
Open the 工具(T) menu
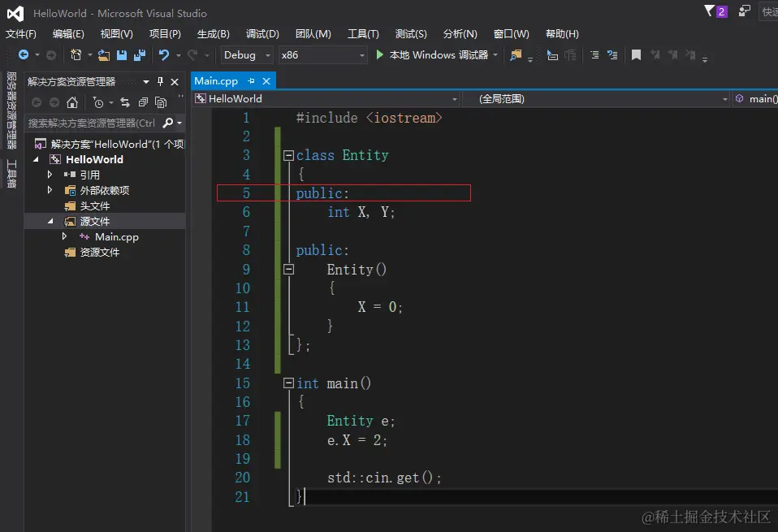(363, 34)
